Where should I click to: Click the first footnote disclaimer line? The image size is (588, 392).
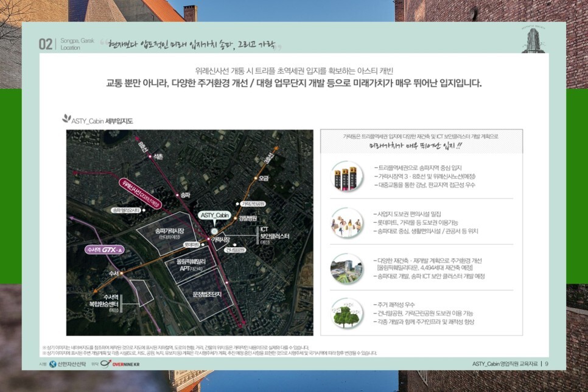point(176,348)
